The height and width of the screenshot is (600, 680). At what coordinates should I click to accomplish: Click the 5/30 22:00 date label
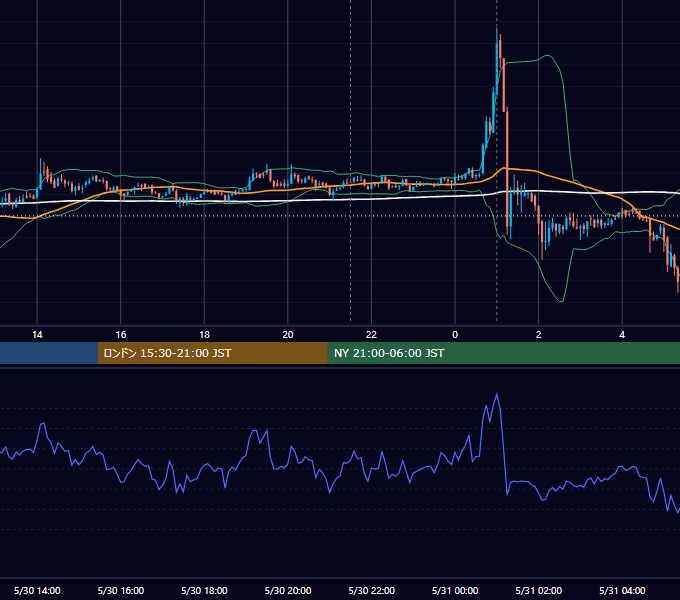[x=371, y=590]
